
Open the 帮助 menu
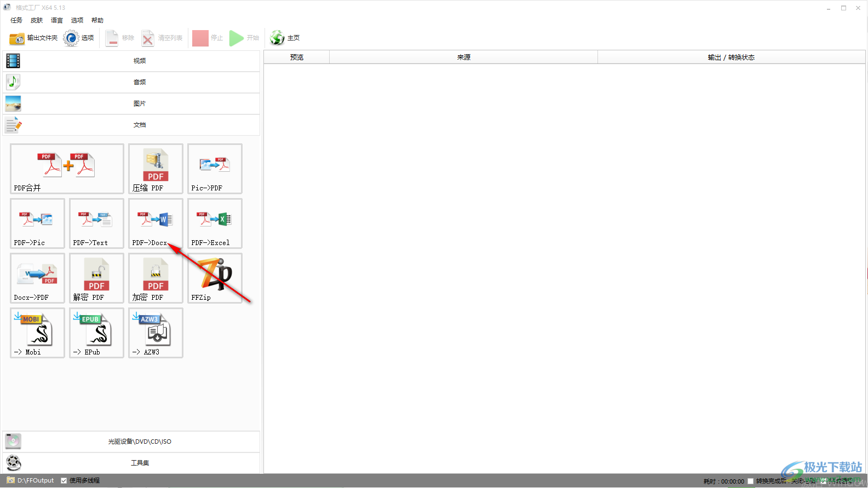pyautogui.click(x=97, y=20)
